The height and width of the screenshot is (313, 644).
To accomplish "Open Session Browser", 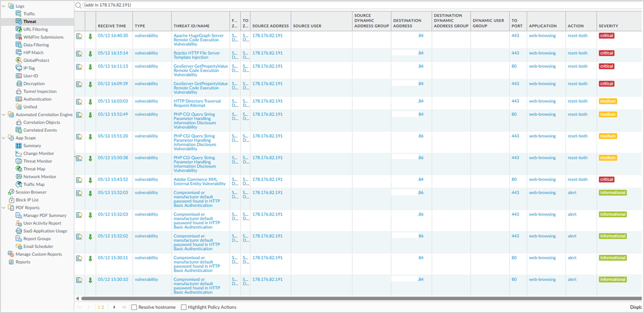I will pos(31,192).
